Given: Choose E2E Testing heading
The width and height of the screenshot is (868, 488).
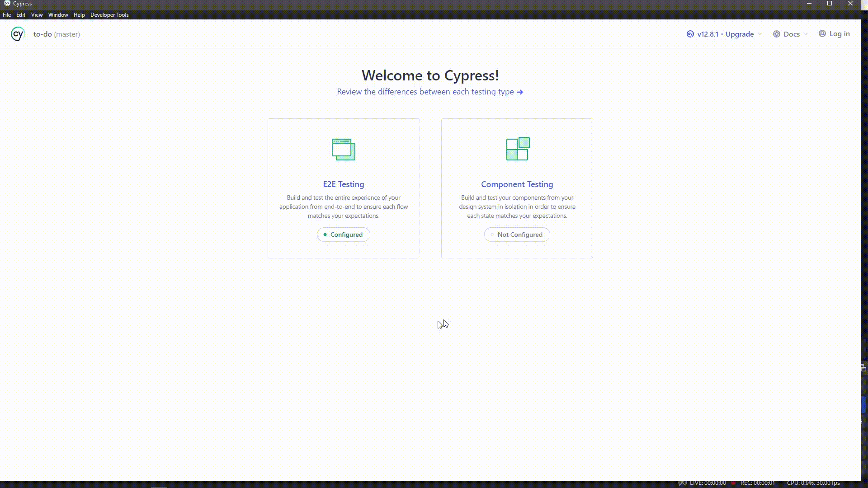Looking at the screenshot, I should (x=344, y=184).
